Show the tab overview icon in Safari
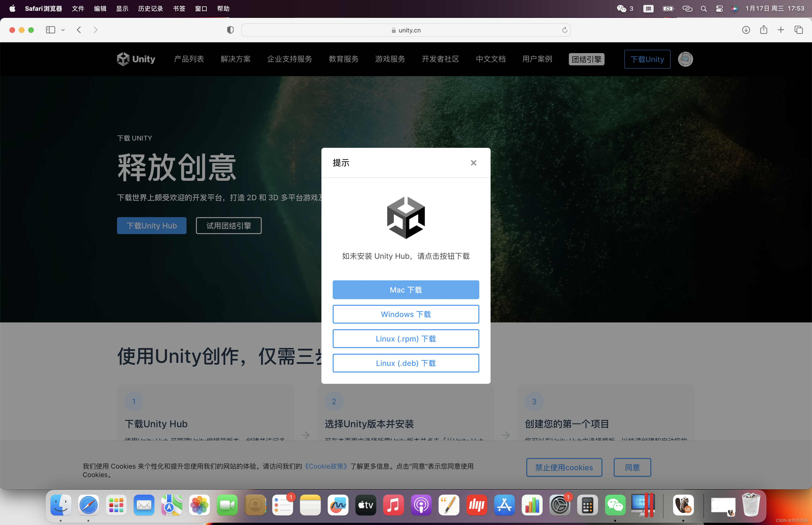812x525 pixels. tap(799, 30)
